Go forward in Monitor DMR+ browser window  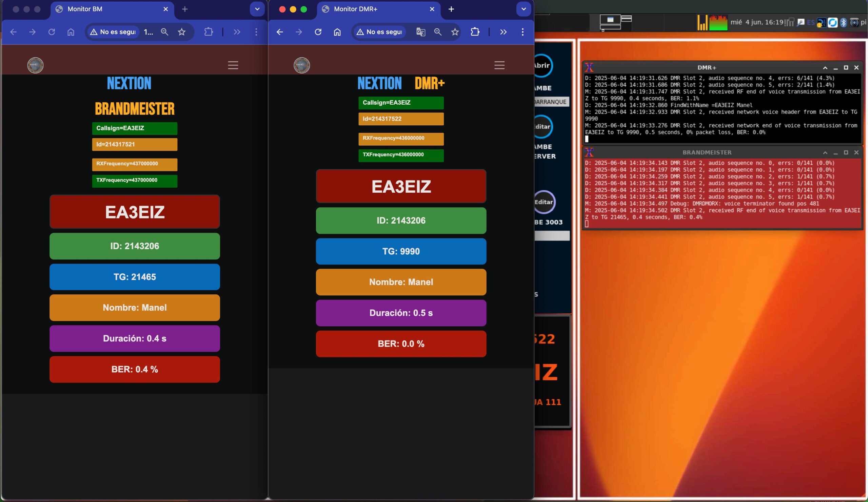(x=299, y=32)
